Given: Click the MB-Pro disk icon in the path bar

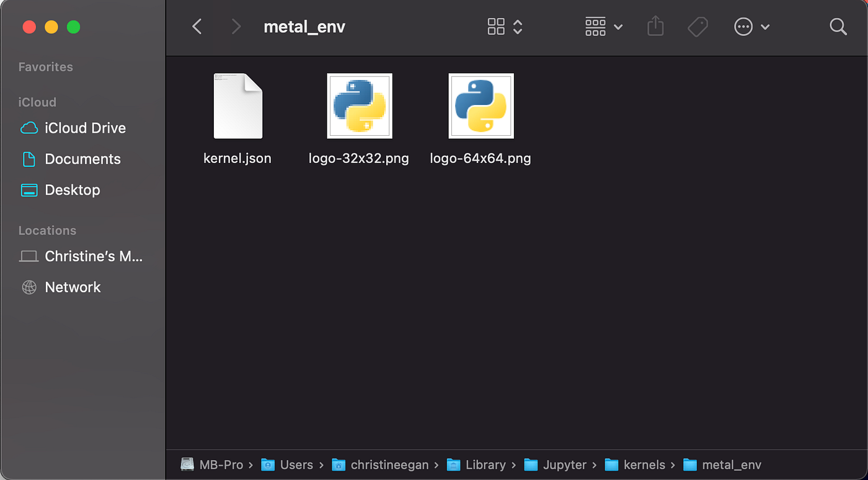Looking at the screenshot, I should [187, 464].
